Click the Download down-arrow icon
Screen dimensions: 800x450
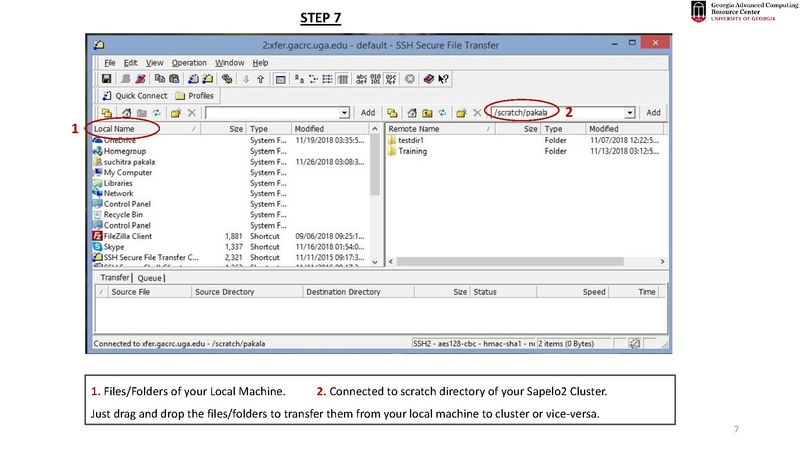(x=246, y=79)
